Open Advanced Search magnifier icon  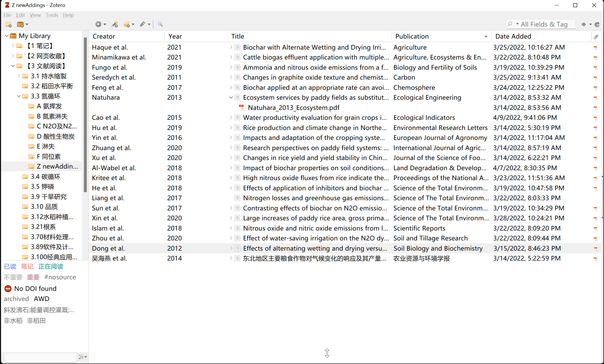[160, 24]
